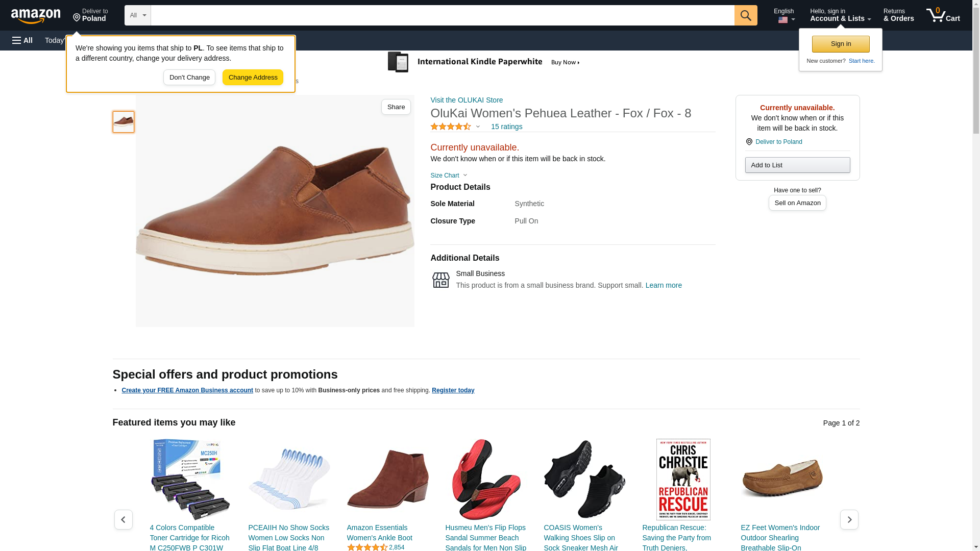The width and height of the screenshot is (980, 551).
Task: Click the Change Address button
Action: (253, 78)
